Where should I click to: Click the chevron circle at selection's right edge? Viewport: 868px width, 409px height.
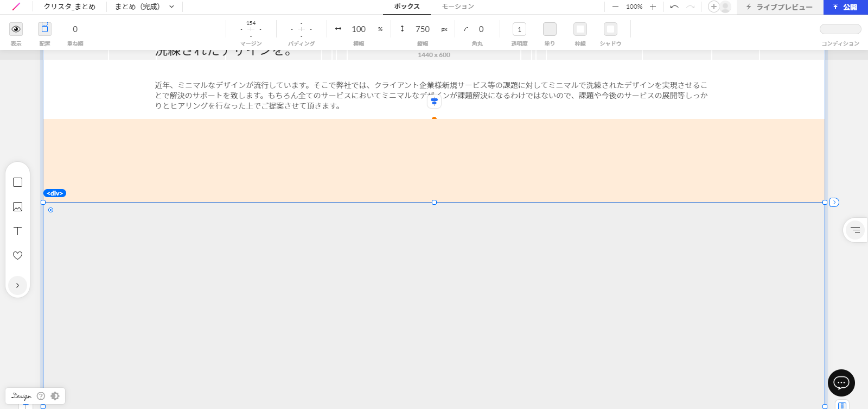click(834, 202)
